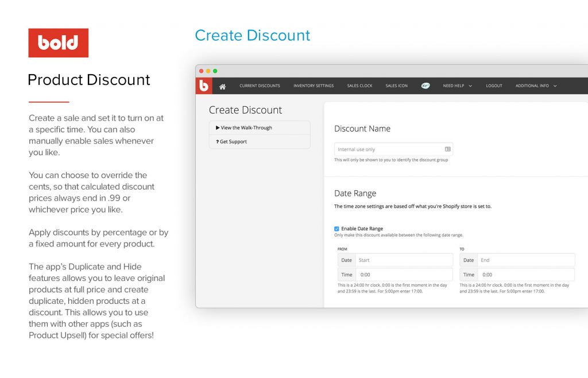The width and height of the screenshot is (588, 378).
Task: Click the To Date End field
Action: pos(526,260)
